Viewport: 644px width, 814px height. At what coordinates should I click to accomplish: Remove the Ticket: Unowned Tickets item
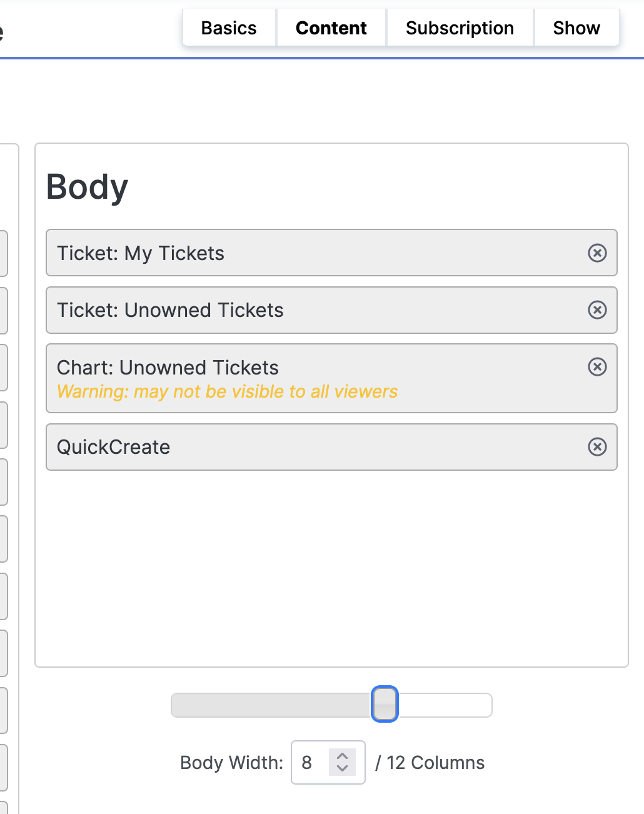[x=597, y=309]
